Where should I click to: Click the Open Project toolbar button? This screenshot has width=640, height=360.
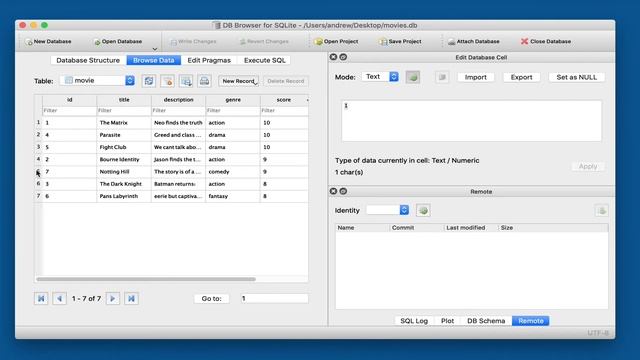[x=336, y=42]
